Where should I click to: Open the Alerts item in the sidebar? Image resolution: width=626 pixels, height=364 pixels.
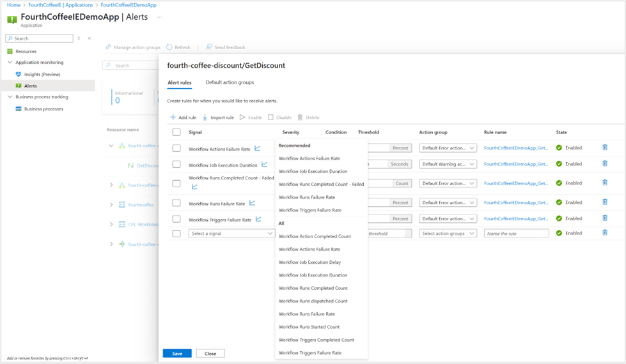coord(48,86)
